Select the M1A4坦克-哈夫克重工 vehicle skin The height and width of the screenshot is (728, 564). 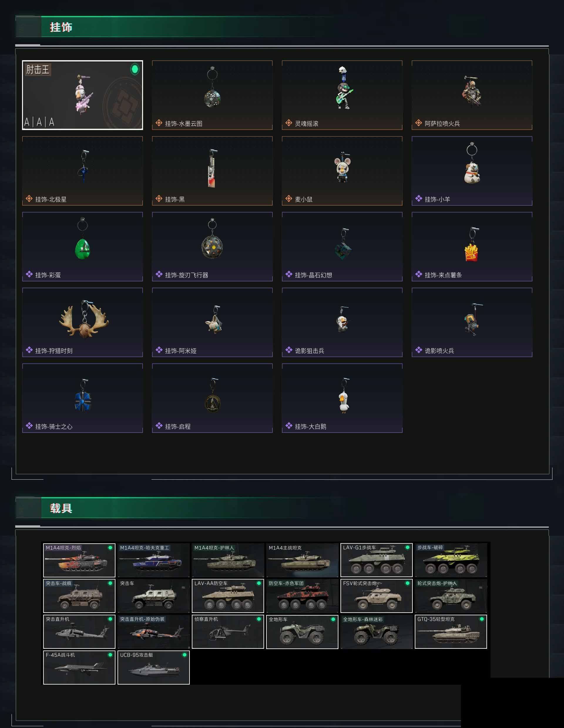[x=153, y=560]
